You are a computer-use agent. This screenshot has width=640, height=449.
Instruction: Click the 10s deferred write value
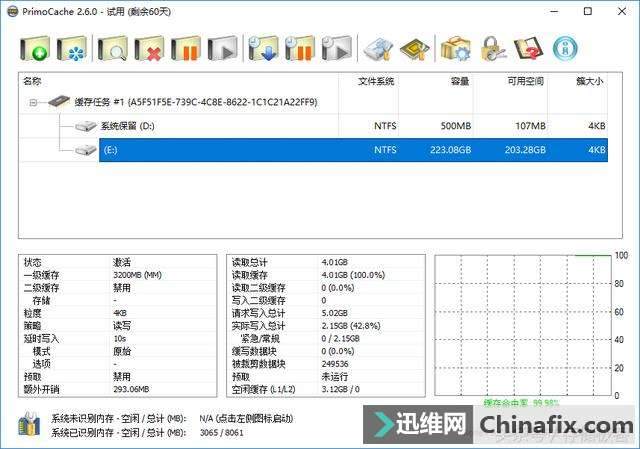point(120,338)
